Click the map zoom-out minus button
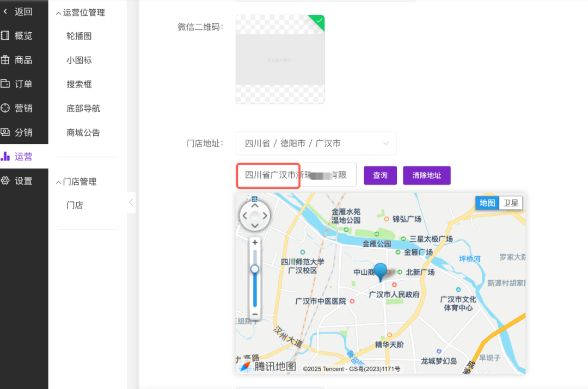 point(255,314)
